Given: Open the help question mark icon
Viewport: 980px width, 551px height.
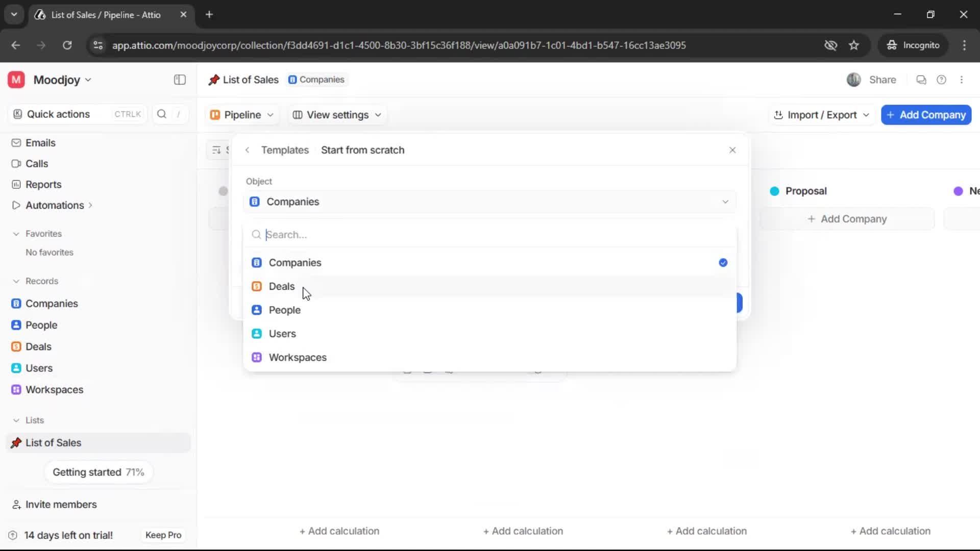Looking at the screenshot, I should click(942, 80).
